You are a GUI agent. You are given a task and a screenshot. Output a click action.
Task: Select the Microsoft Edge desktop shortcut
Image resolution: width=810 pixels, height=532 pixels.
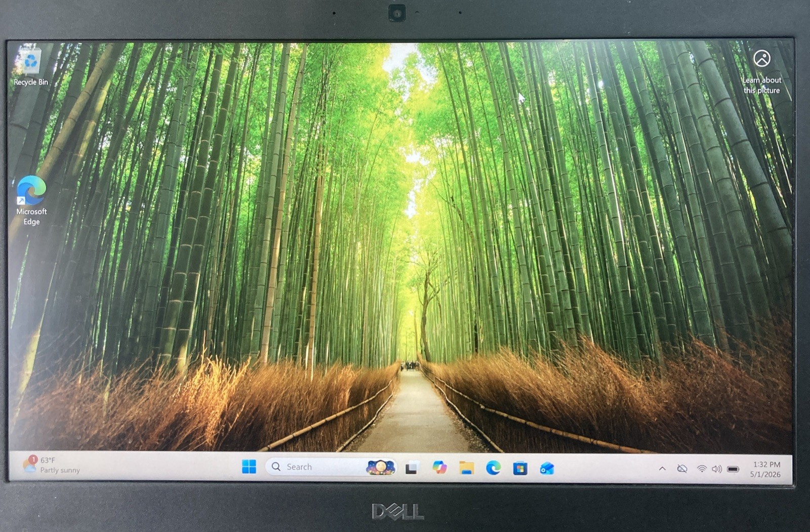tap(31, 200)
